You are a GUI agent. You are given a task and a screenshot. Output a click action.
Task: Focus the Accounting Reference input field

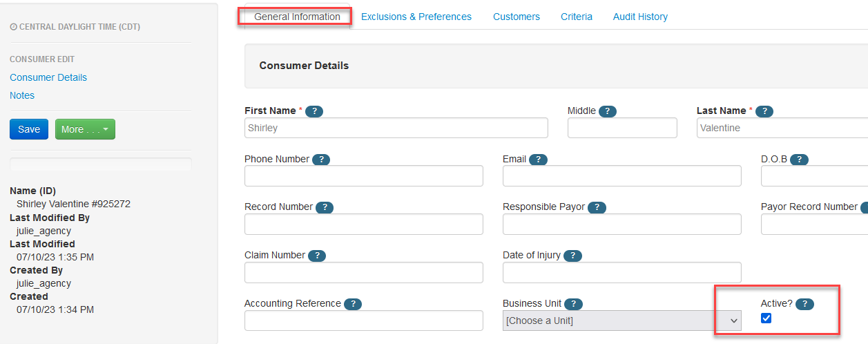point(364,321)
